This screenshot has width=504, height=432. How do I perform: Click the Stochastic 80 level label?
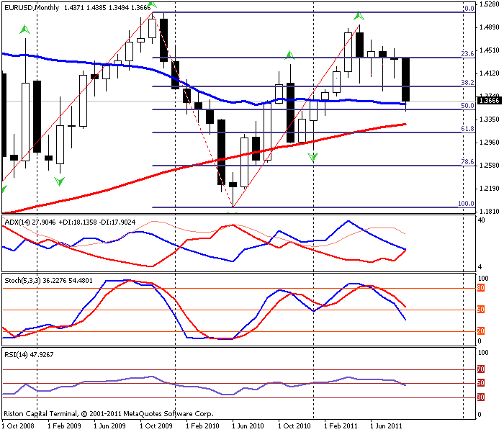481,288
